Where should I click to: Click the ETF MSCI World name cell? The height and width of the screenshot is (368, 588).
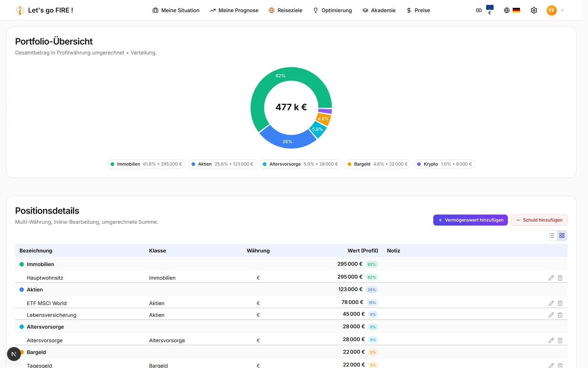click(47, 303)
